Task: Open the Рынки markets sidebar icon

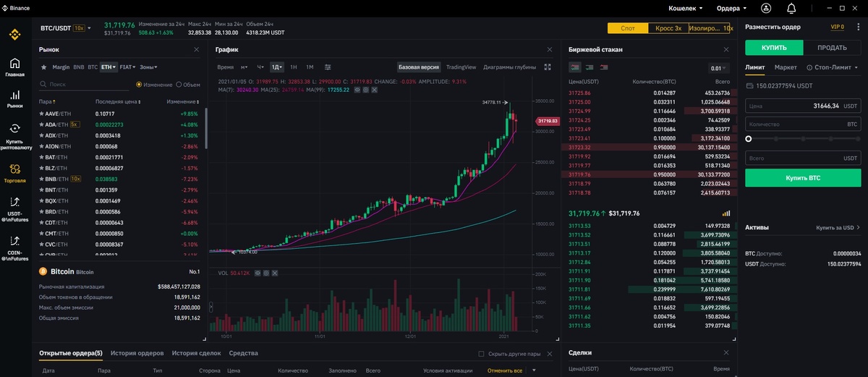Action: click(14, 95)
